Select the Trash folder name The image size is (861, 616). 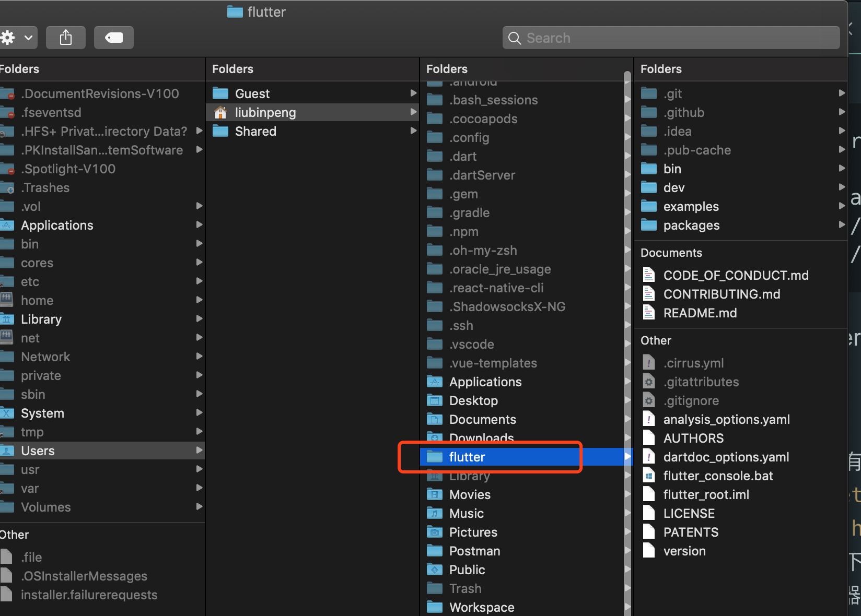click(466, 589)
